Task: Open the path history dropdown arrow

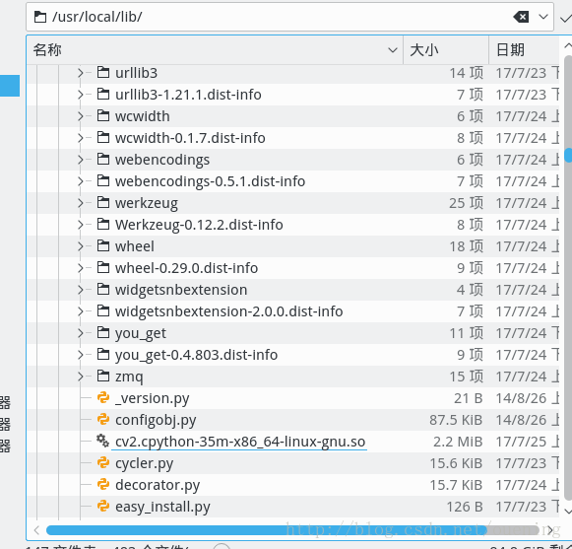Action: (544, 17)
